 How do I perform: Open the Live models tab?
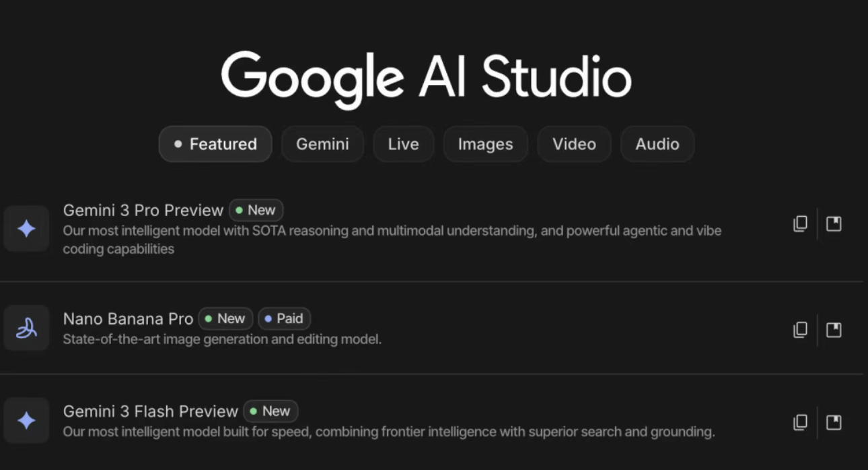(403, 144)
